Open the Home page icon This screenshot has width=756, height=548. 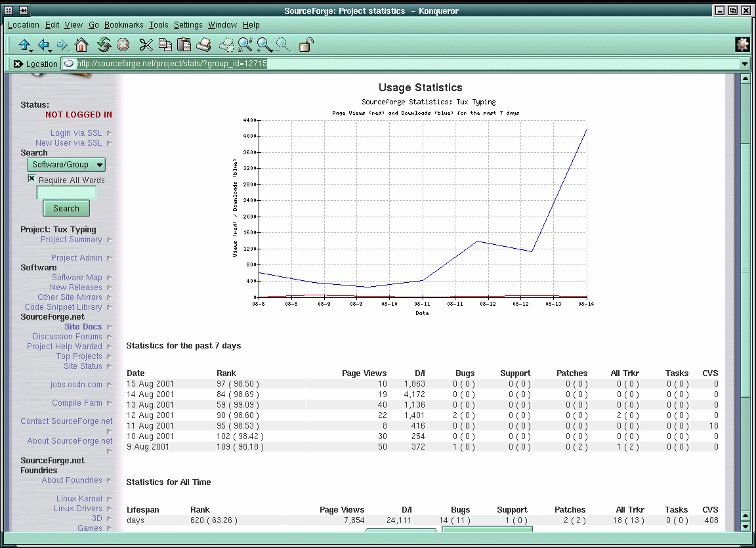[81, 45]
